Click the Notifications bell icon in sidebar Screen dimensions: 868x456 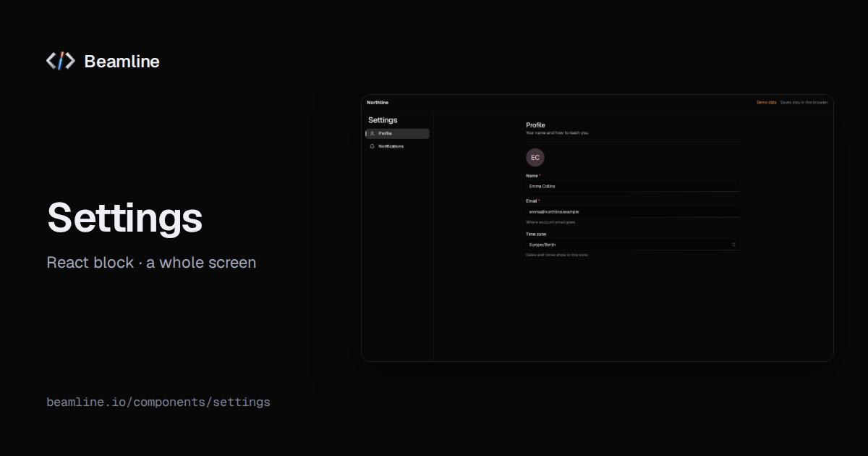click(372, 146)
